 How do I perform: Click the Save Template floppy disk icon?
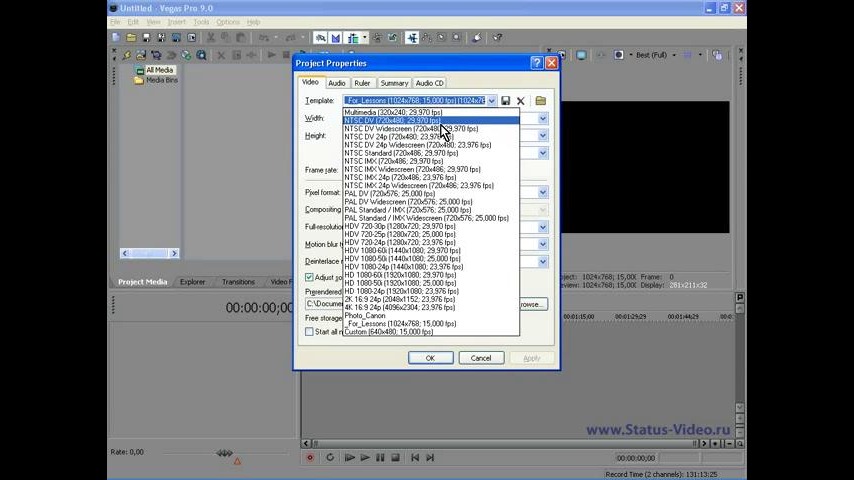coord(506,101)
